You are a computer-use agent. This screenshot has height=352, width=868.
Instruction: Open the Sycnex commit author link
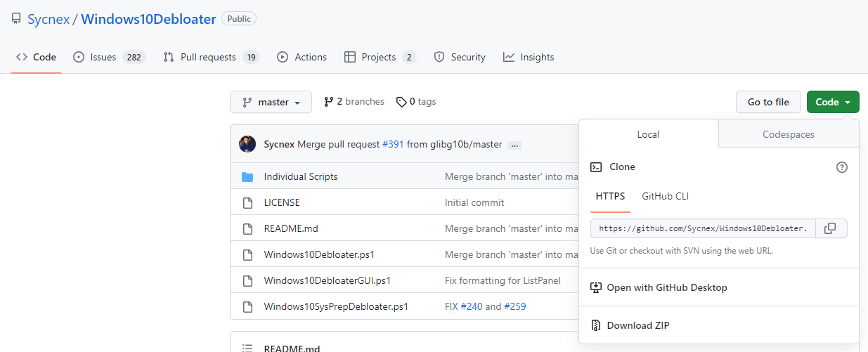click(x=279, y=144)
